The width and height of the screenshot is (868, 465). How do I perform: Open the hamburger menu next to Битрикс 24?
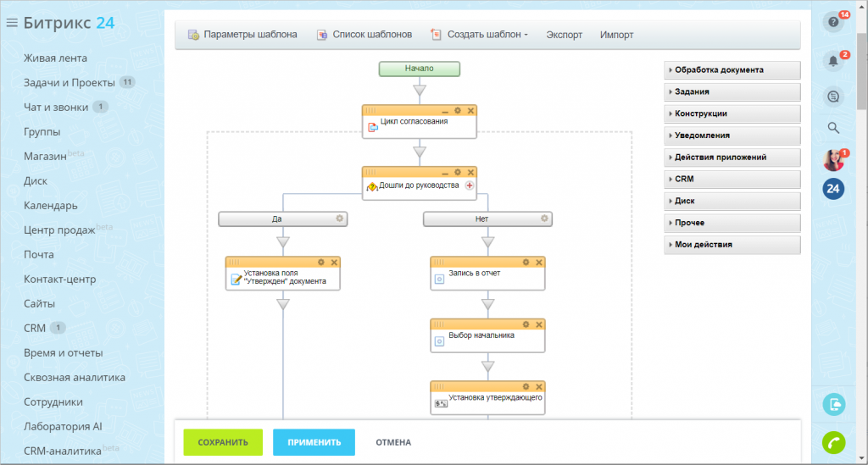tap(12, 23)
